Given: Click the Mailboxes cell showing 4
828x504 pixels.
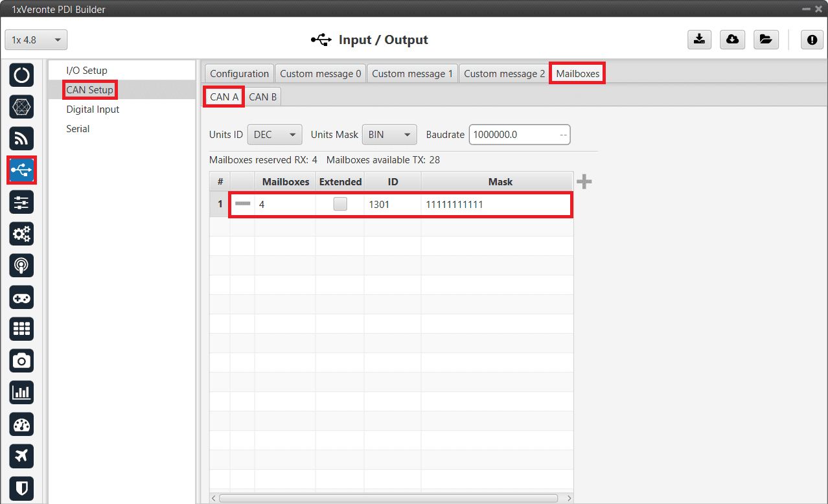Looking at the screenshot, I should pos(285,204).
